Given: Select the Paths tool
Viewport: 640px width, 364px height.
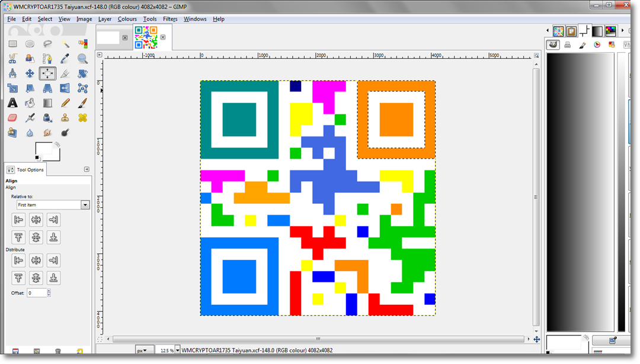Looking at the screenshot, I should pos(47,58).
